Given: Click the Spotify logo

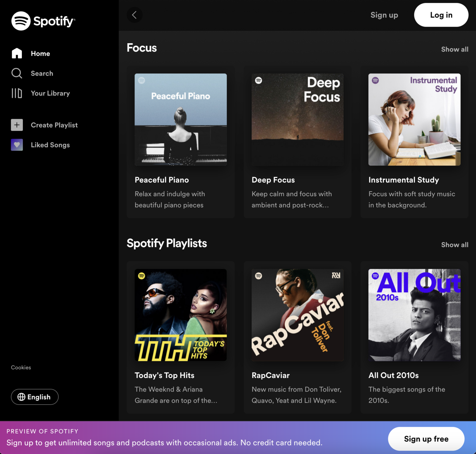Looking at the screenshot, I should click(43, 21).
